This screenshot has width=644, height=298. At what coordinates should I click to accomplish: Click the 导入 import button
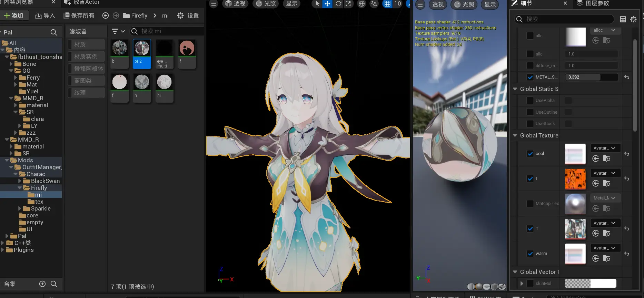(45, 16)
